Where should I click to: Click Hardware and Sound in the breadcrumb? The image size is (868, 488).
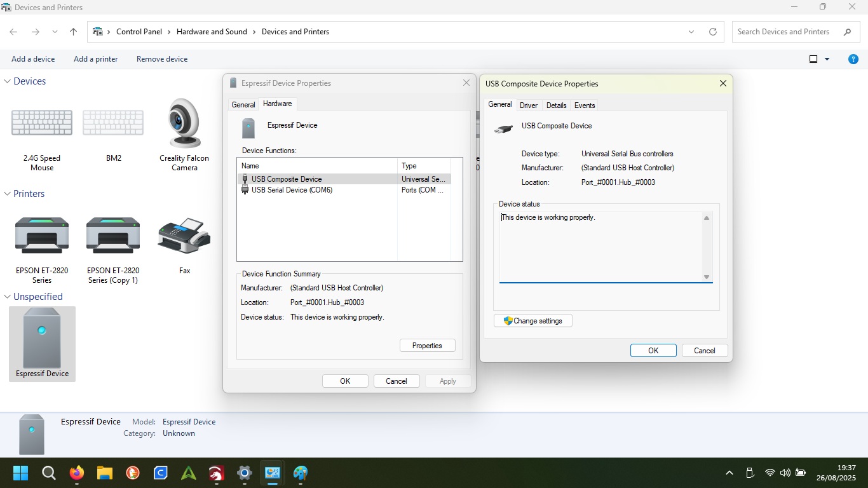[x=212, y=32]
